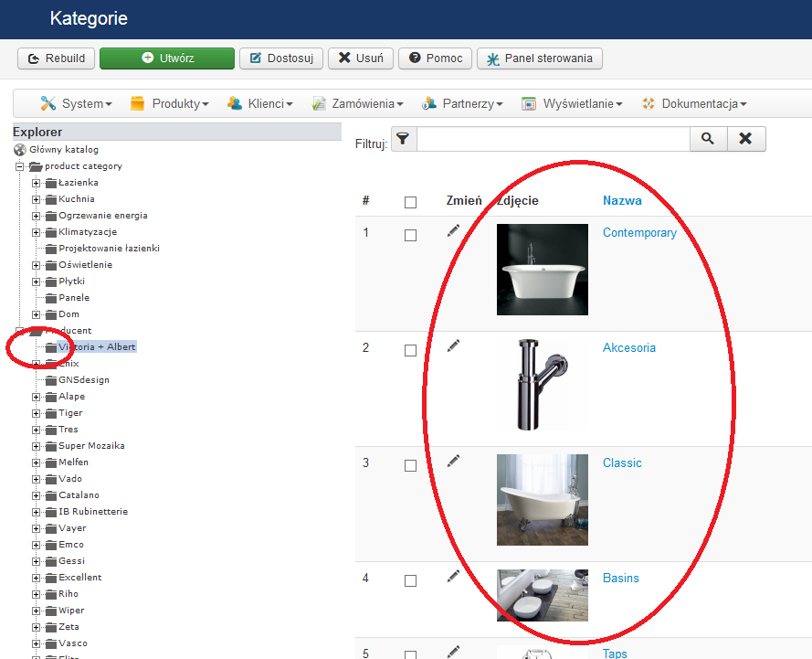
Task: Check the Basins row checkbox
Action: (410, 580)
